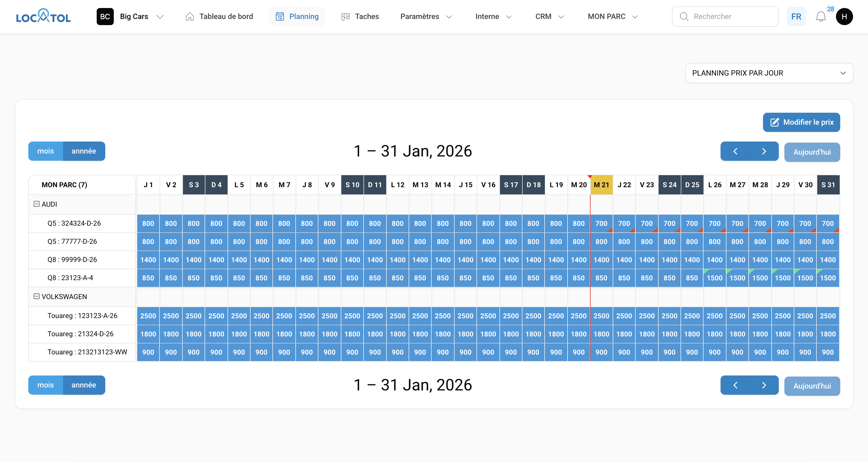This screenshot has height=462, width=868.
Task: Open the H user profile avatar
Action: pyautogui.click(x=844, y=16)
